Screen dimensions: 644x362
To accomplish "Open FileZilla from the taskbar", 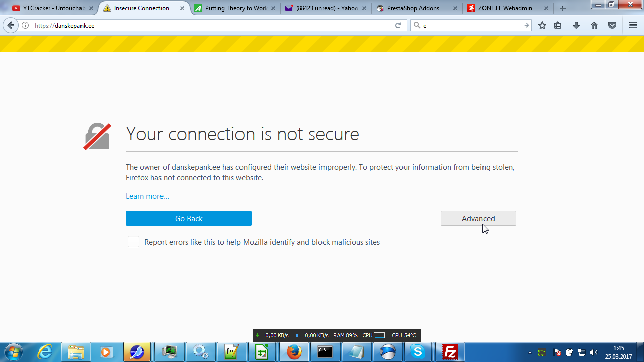I will pos(450,352).
